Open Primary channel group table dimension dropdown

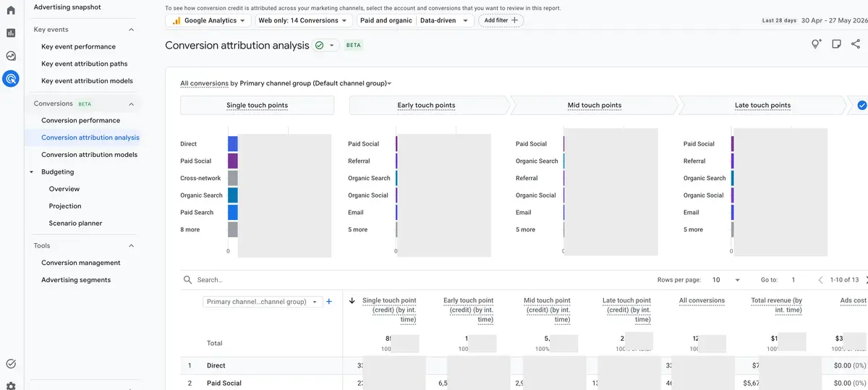263,302
